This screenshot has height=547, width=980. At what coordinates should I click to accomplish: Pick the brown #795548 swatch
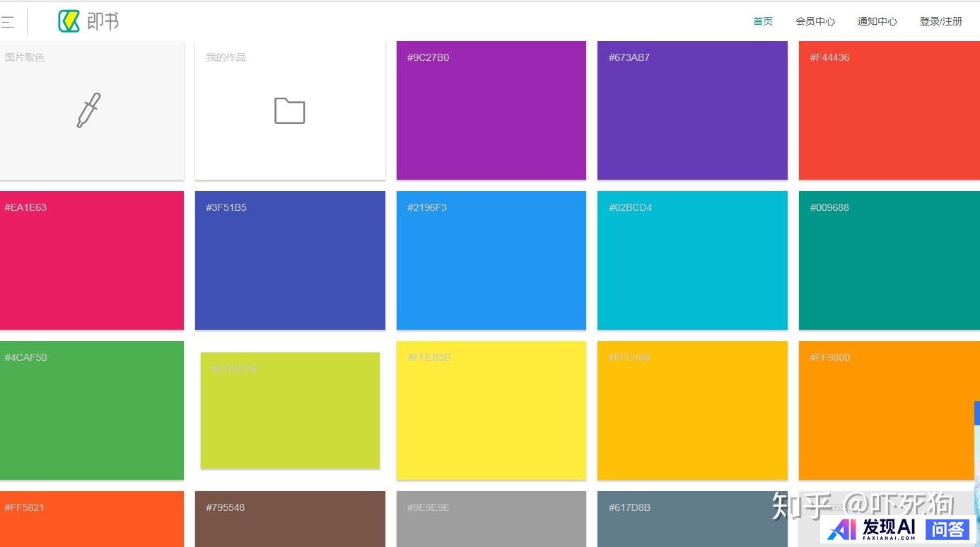click(290, 519)
